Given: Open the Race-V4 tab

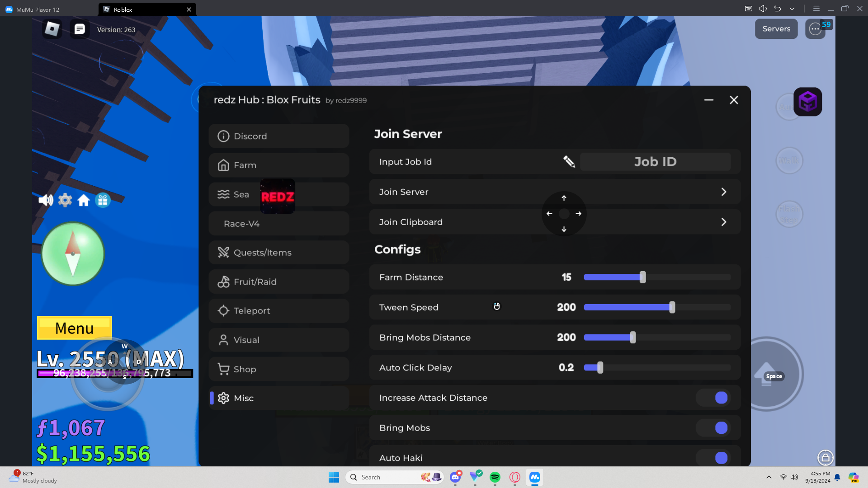Looking at the screenshot, I should pyautogui.click(x=279, y=224).
